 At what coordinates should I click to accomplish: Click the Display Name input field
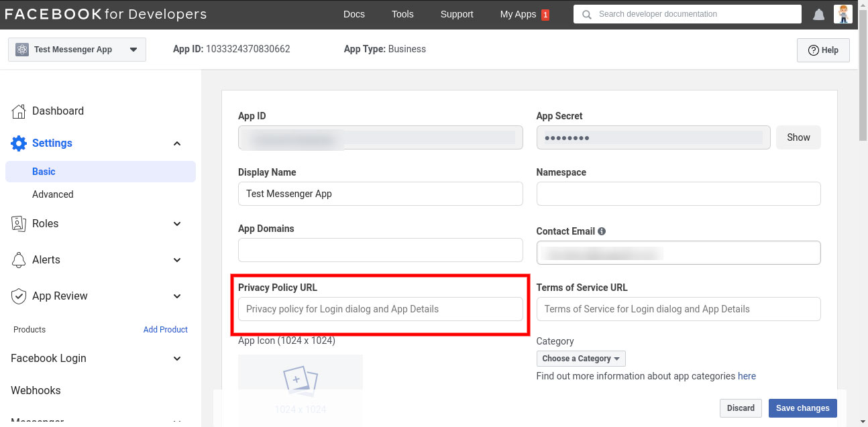(x=380, y=194)
